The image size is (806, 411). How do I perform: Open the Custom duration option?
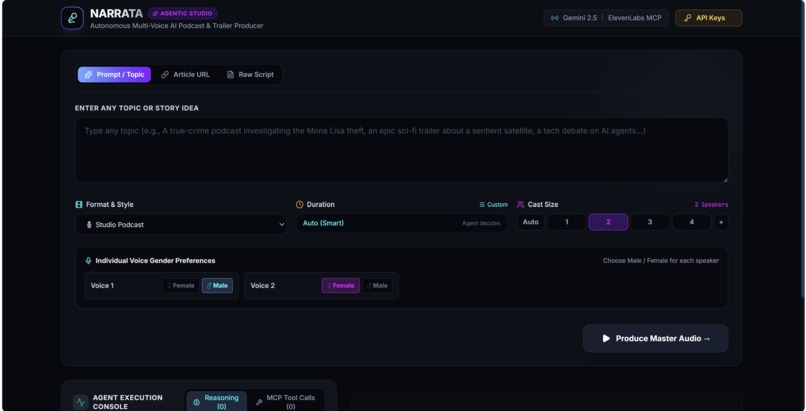493,204
